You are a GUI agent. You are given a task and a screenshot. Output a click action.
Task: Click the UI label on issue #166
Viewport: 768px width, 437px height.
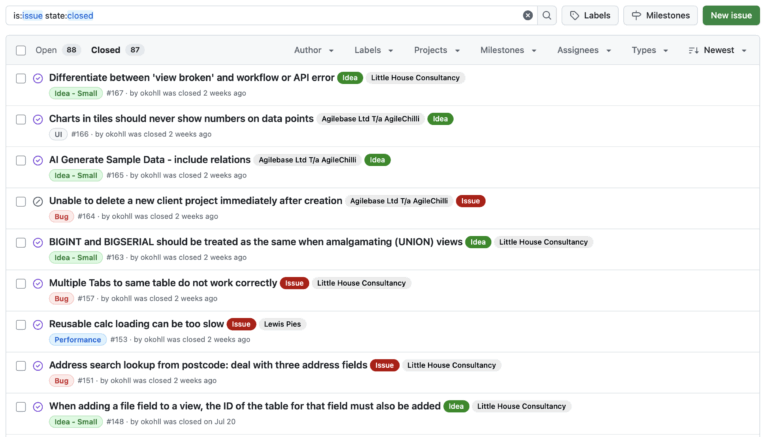click(58, 134)
